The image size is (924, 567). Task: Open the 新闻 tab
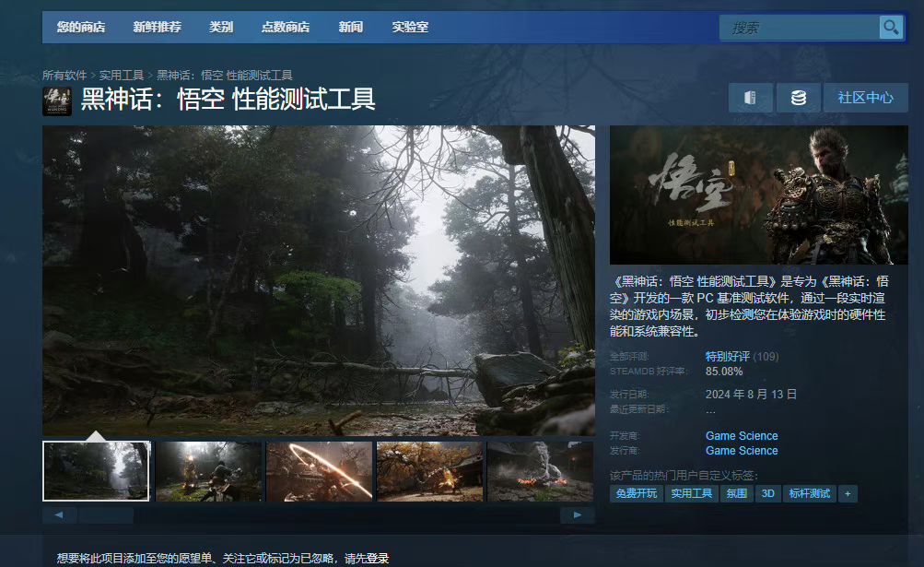click(351, 27)
